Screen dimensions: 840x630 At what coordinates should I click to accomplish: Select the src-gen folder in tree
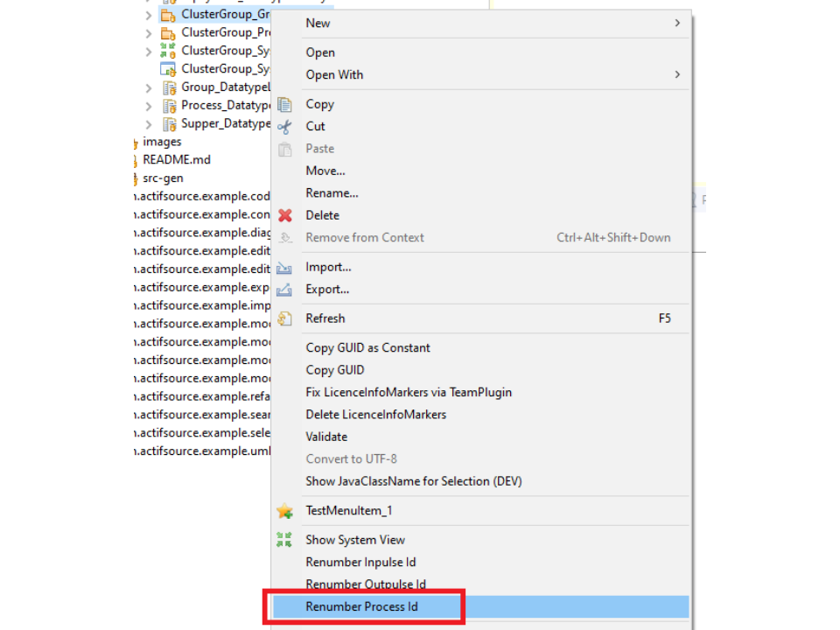click(163, 178)
